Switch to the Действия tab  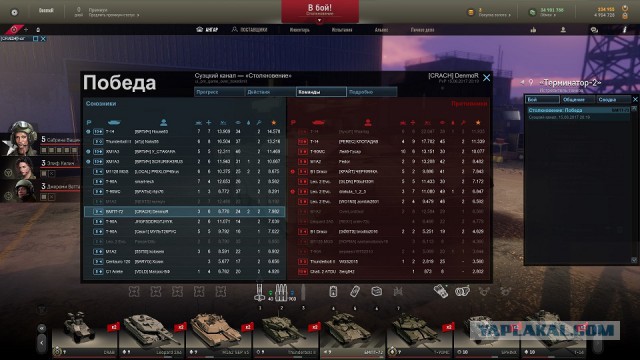(x=270, y=92)
